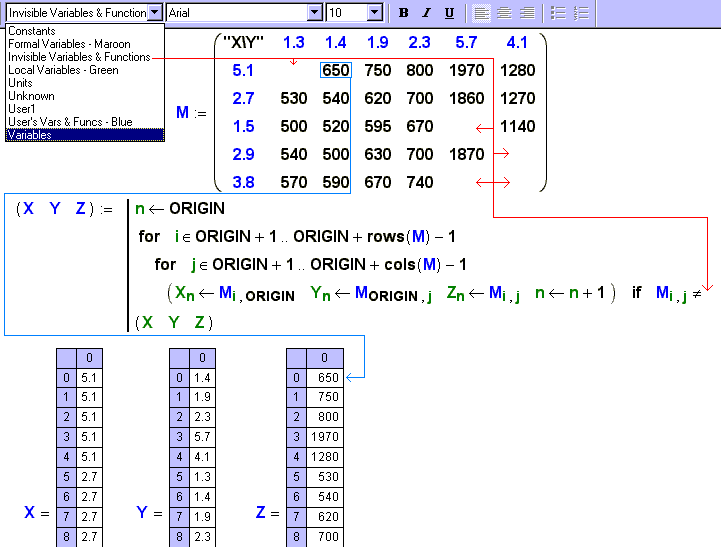Viewport: 721px width, 547px height.
Task: Click the Y = result label
Action: [149, 513]
